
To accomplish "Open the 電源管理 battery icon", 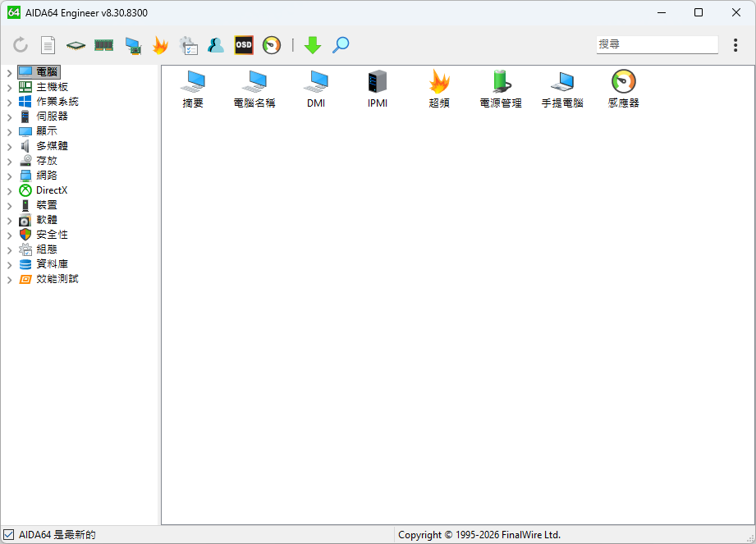I will pyautogui.click(x=501, y=81).
